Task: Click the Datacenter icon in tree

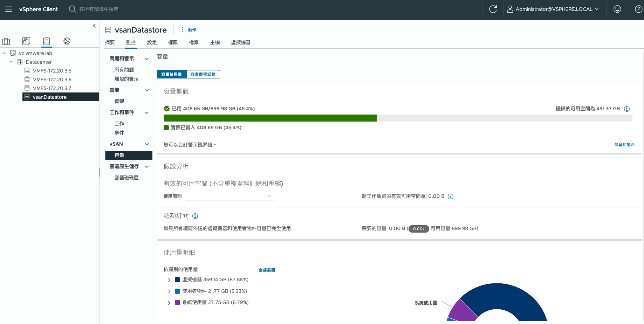Action: pyautogui.click(x=20, y=62)
